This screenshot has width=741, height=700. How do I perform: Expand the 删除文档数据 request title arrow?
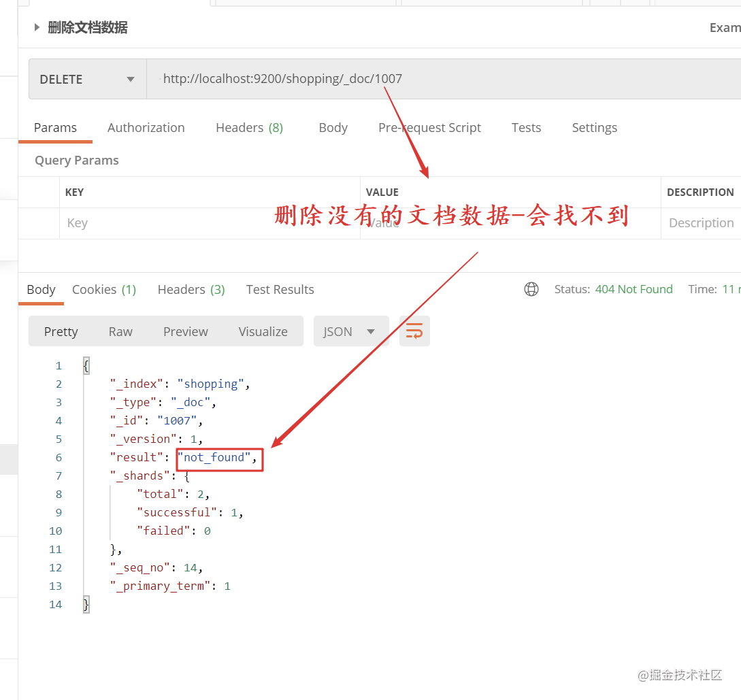(37, 27)
